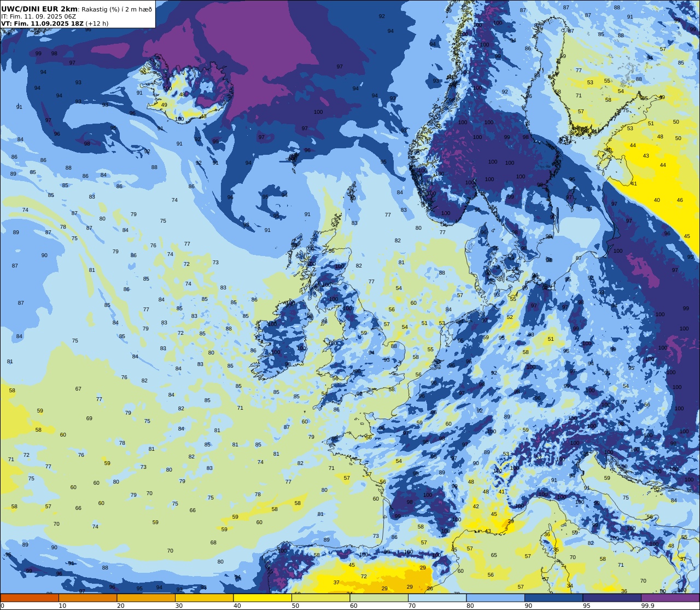Pick the pale green 60–70 legend swatch
This screenshot has height=610, width=700.
[x=379, y=597]
